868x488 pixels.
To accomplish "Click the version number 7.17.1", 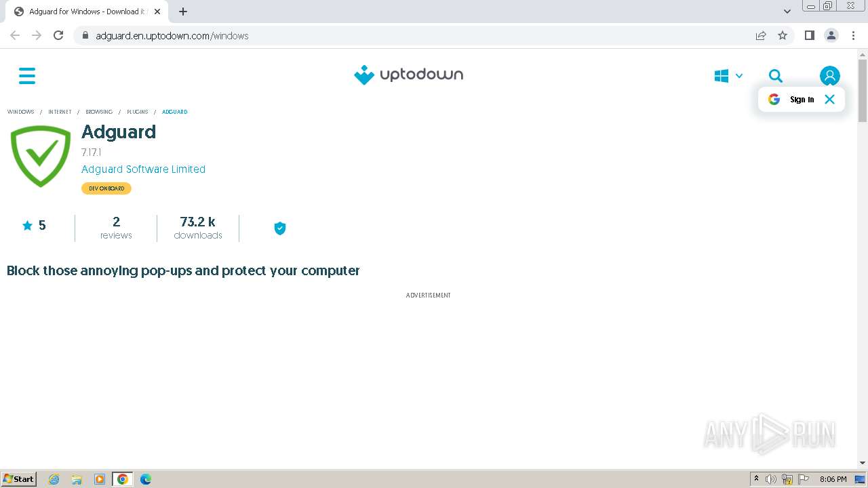I will (x=92, y=152).
